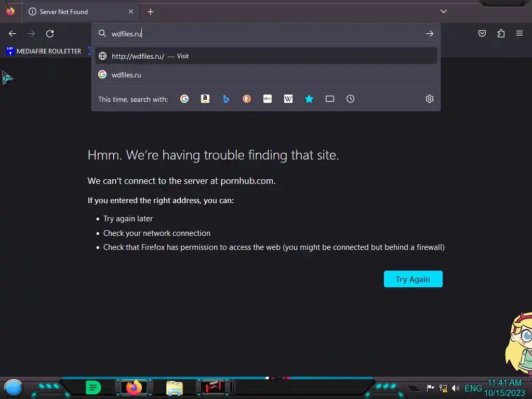Open the list all tabs dropdown
Viewport: 532px width, 399px height.
[x=444, y=11]
